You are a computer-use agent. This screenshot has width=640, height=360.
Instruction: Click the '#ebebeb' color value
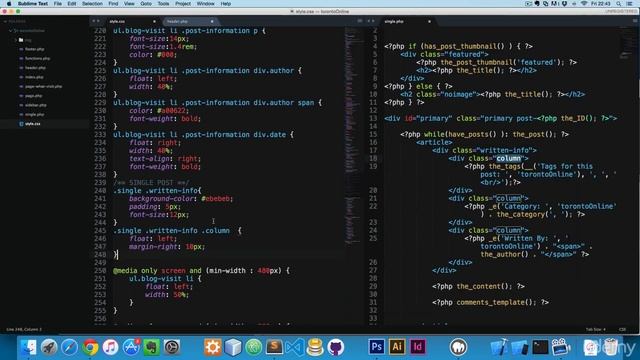[x=217, y=199]
